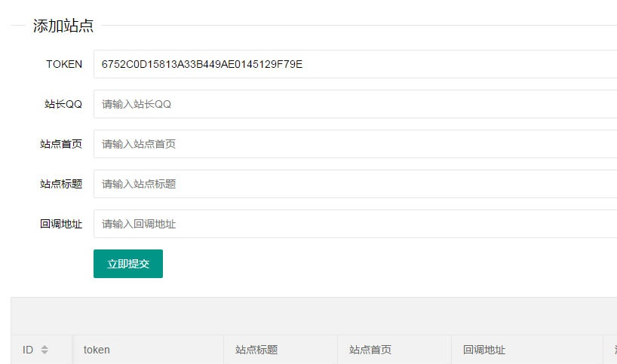Click the 添加站点 section heading
The width and height of the screenshot is (617, 364).
pos(63,26)
